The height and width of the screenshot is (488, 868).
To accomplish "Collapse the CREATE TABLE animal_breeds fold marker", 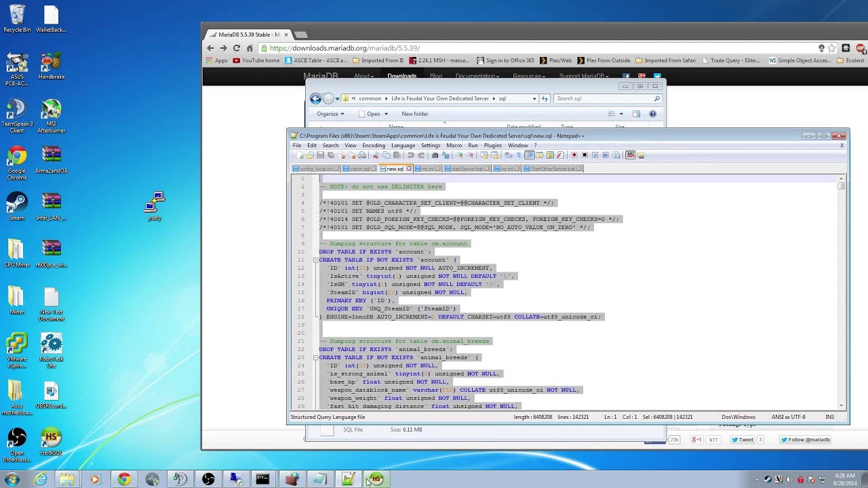I will (x=315, y=357).
